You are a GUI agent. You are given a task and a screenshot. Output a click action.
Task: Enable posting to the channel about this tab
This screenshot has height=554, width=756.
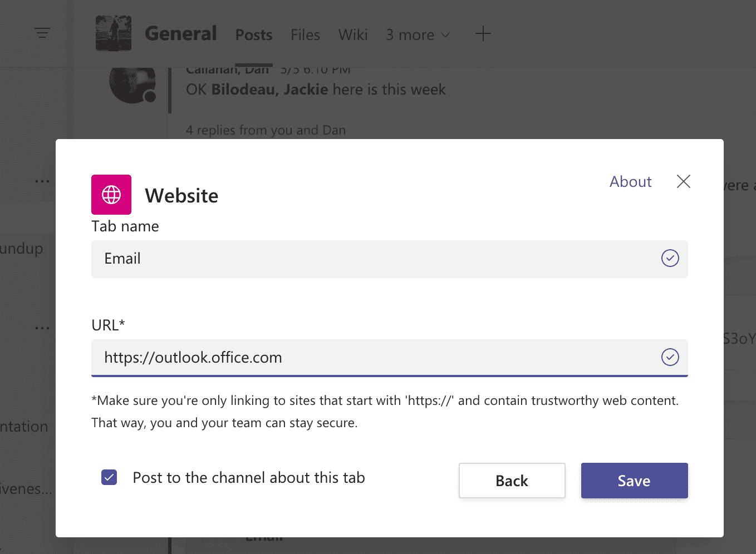pos(109,477)
